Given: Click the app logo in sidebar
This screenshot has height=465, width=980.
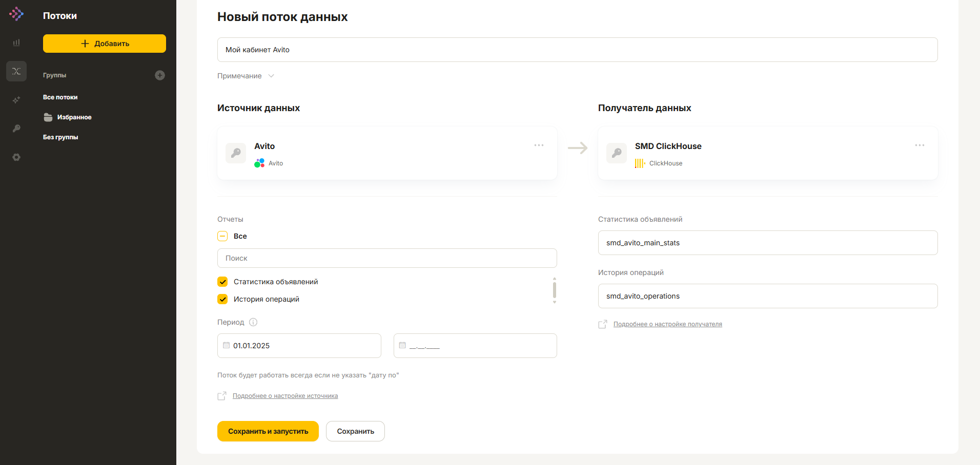Looking at the screenshot, I should pyautogui.click(x=16, y=14).
